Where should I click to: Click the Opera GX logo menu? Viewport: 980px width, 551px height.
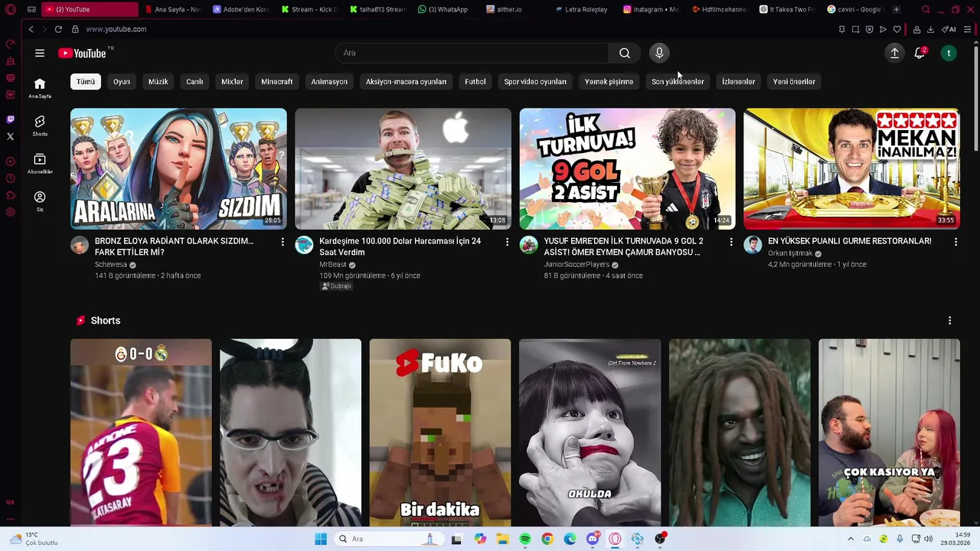coord(11,9)
